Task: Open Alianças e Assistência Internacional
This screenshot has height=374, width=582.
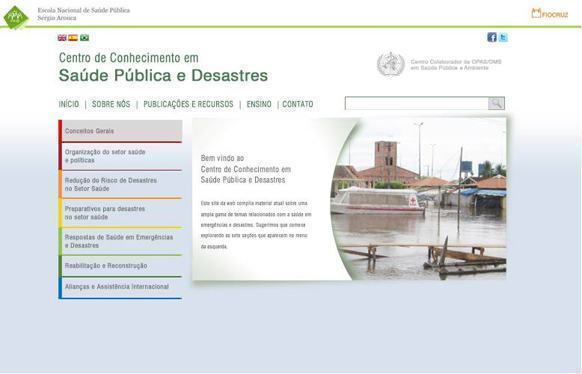Action: pos(120,287)
